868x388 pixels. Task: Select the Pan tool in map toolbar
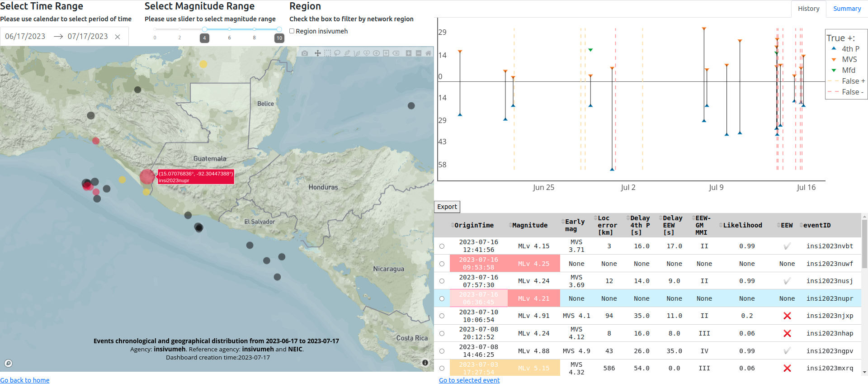[x=318, y=53]
